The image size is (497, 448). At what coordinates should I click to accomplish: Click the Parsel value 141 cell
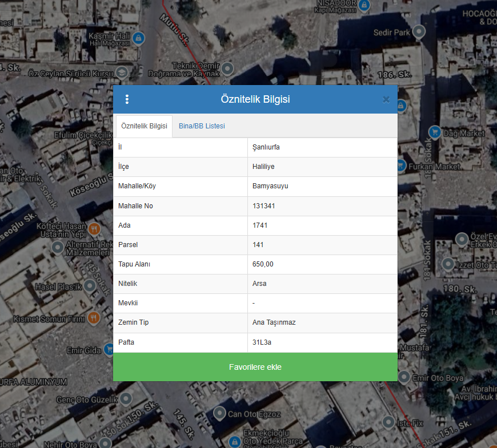point(322,245)
